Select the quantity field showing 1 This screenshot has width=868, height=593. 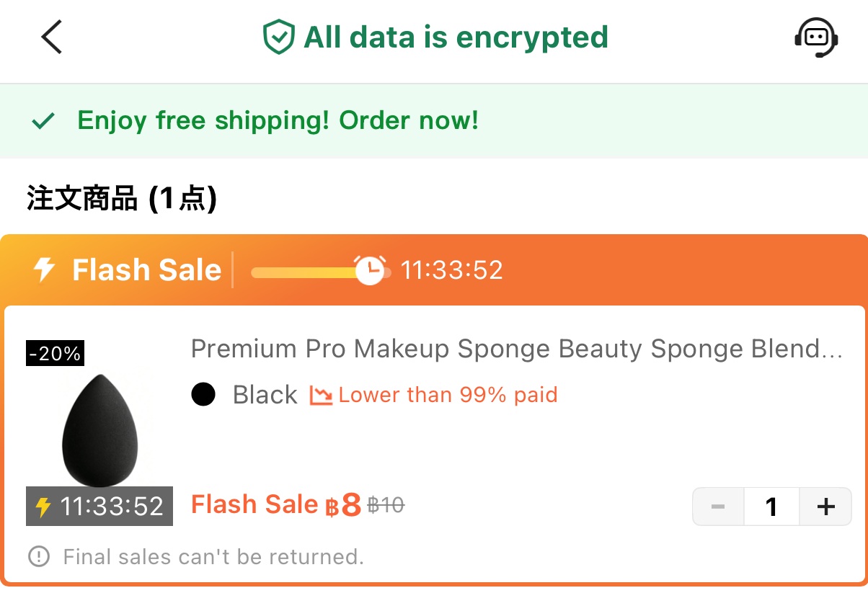click(771, 507)
